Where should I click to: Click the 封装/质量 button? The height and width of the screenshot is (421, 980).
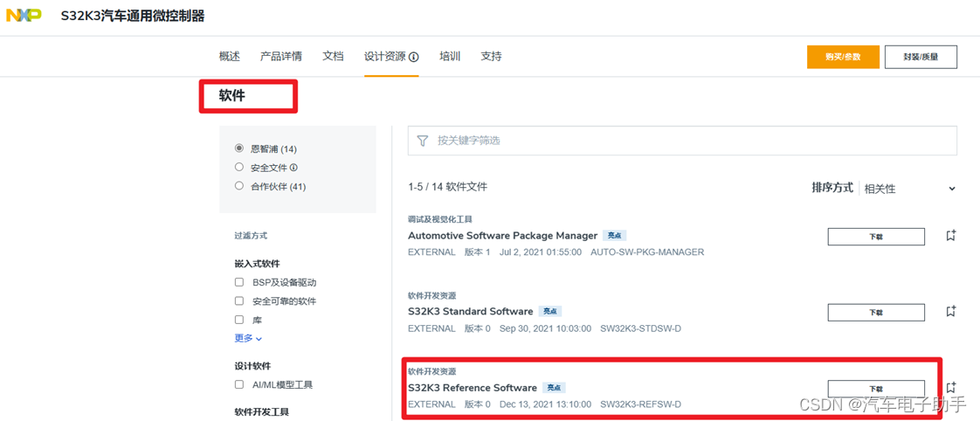[x=921, y=57]
